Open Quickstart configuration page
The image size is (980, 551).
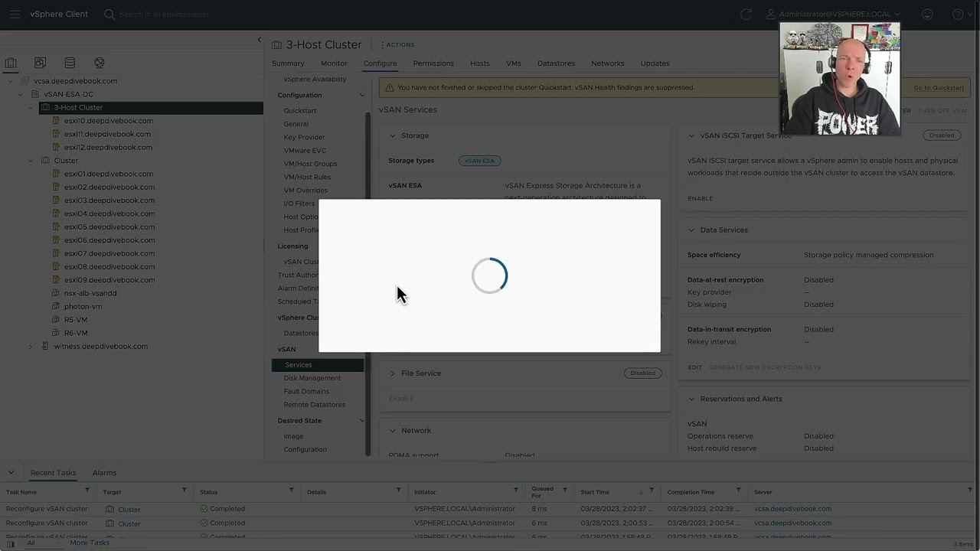(300, 111)
